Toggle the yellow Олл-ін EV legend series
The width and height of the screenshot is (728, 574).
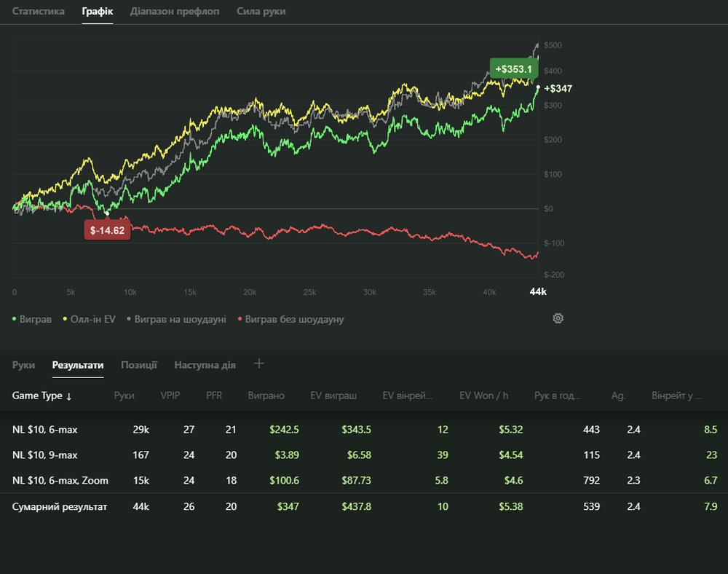click(x=90, y=319)
